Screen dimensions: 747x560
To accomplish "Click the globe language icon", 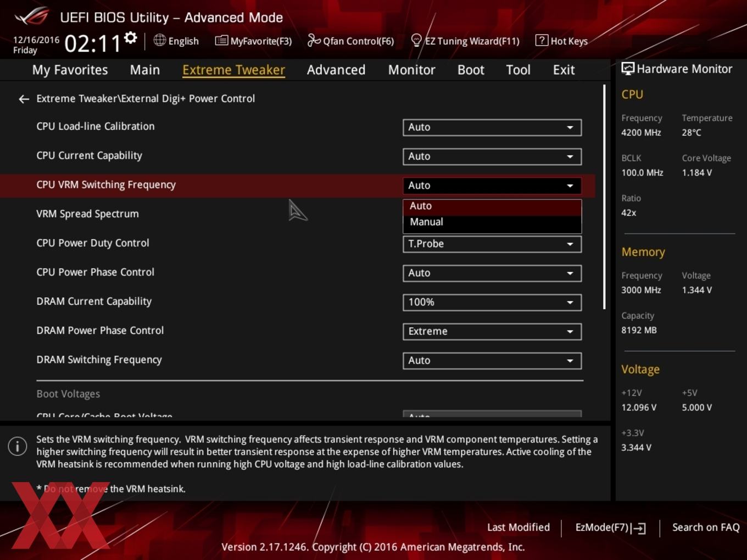I will [159, 40].
